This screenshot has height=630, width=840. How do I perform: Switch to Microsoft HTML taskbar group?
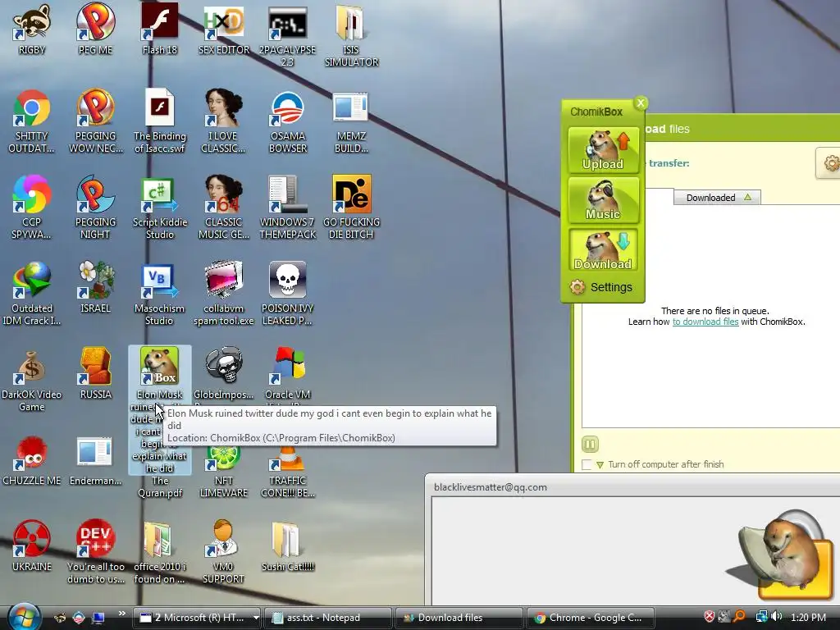pos(193,618)
